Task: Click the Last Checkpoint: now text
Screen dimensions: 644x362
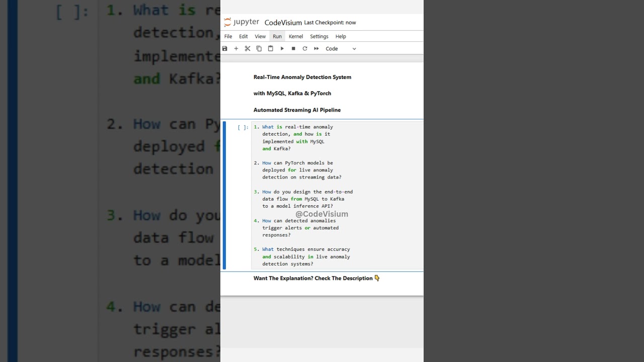Action: coord(330,23)
